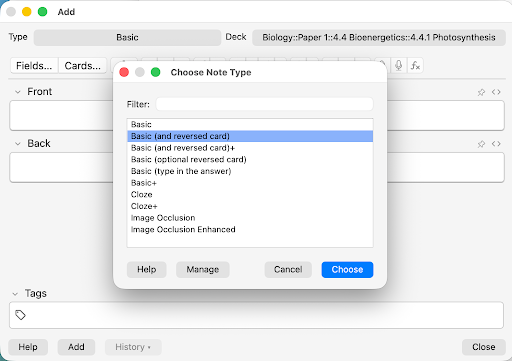Viewport: 512px width, 361px height.
Task: Open the Cards... button
Action: (82, 65)
